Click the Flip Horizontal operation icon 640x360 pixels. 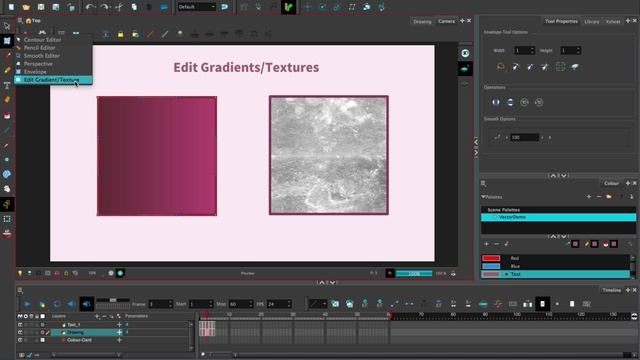pos(496,102)
